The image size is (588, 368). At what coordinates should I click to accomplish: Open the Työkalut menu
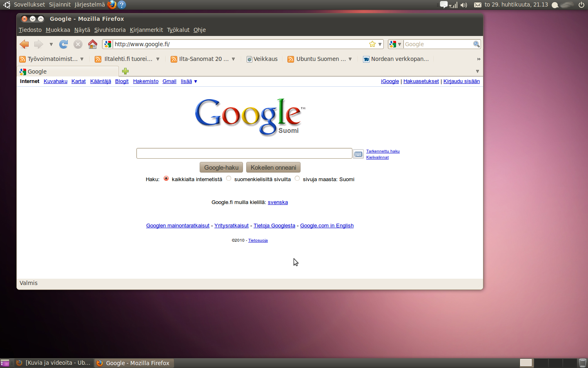click(178, 30)
